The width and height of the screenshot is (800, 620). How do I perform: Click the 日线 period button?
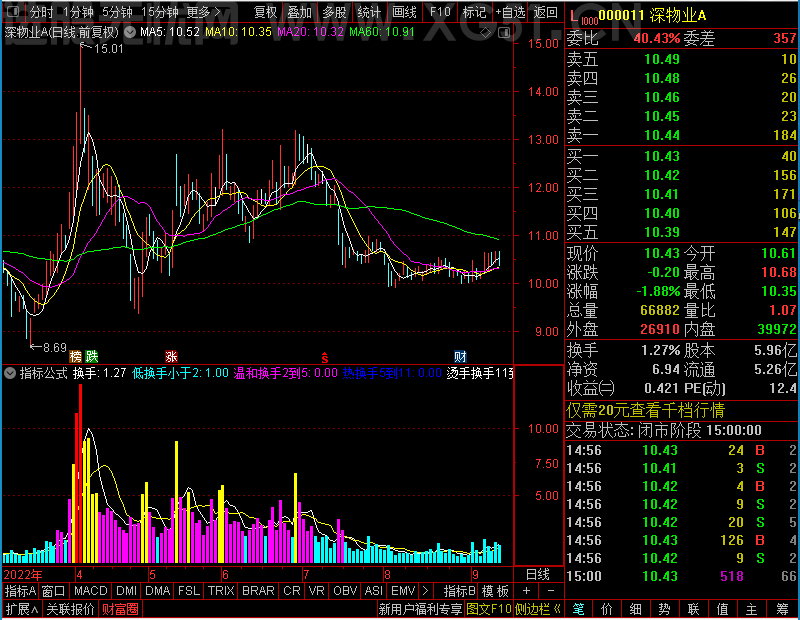click(538, 575)
